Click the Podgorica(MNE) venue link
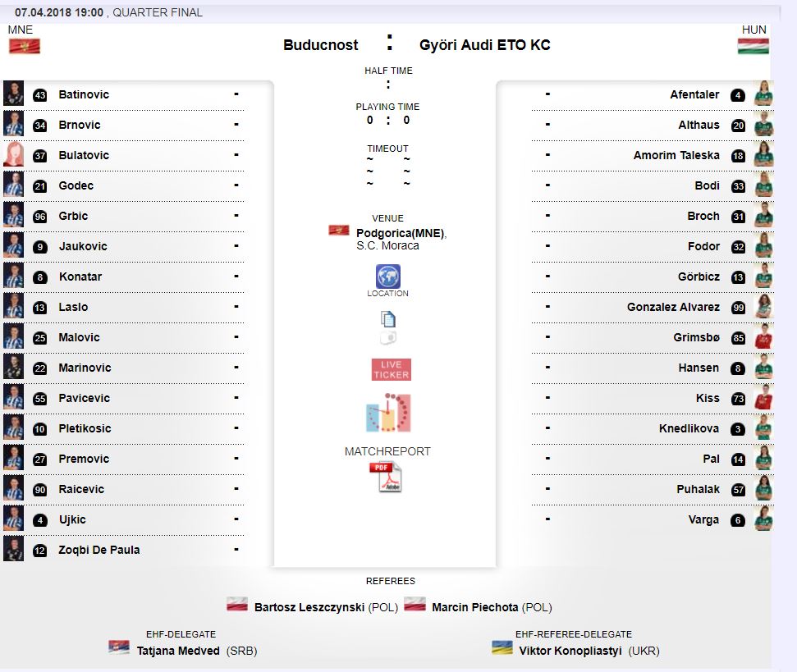Image resolution: width=797 pixels, height=672 pixels. [401, 233]
